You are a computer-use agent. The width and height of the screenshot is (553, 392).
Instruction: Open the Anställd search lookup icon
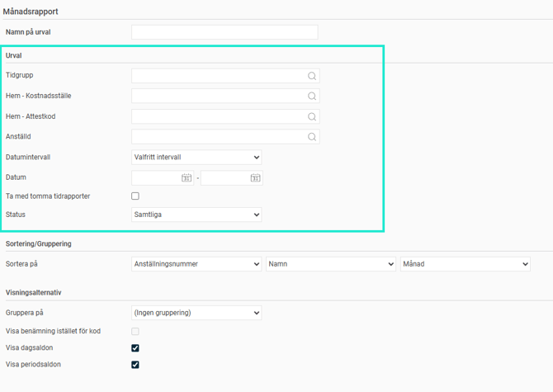coord(312,137)
